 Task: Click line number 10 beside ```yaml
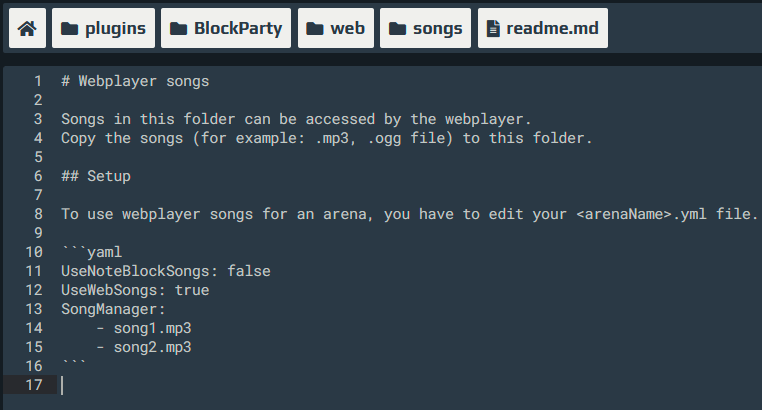(x=34, y=252)
